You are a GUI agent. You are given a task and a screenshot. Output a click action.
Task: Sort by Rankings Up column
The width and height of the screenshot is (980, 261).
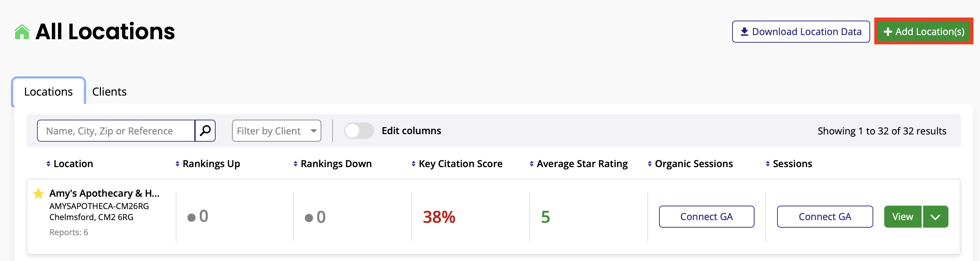click(x=177, y=164)
